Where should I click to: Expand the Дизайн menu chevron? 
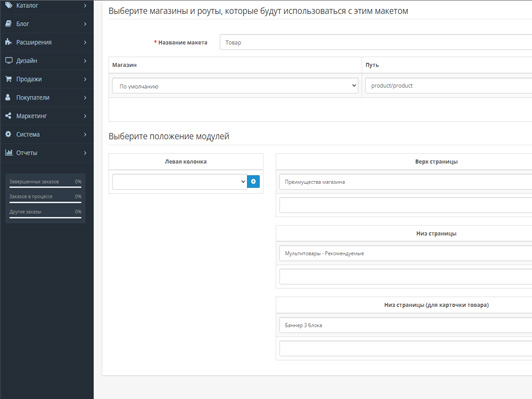85,61
